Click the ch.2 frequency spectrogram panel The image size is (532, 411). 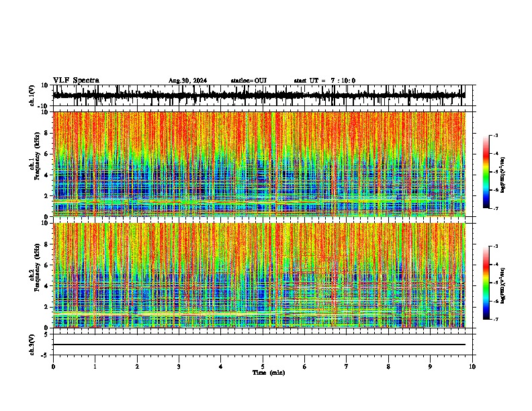[259, 275]
